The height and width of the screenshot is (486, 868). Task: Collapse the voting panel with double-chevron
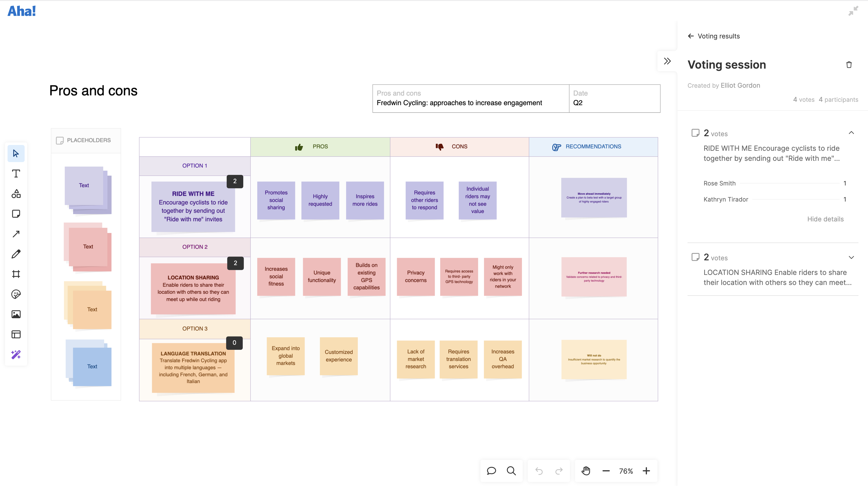point(667,61)
